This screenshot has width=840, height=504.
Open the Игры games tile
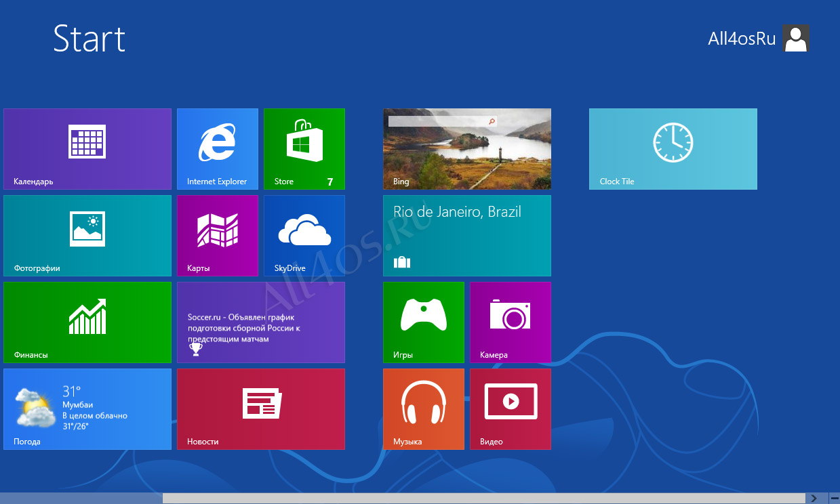tap(424, 322)
